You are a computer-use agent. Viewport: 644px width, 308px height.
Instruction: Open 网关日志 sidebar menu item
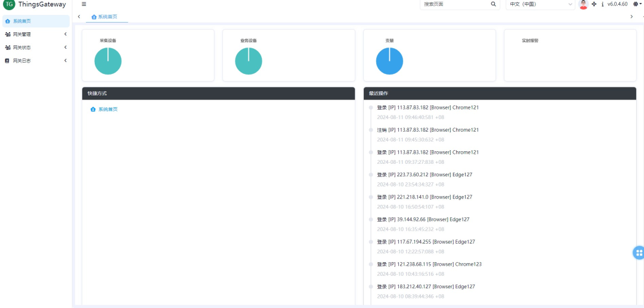click(x=36, y=61)
